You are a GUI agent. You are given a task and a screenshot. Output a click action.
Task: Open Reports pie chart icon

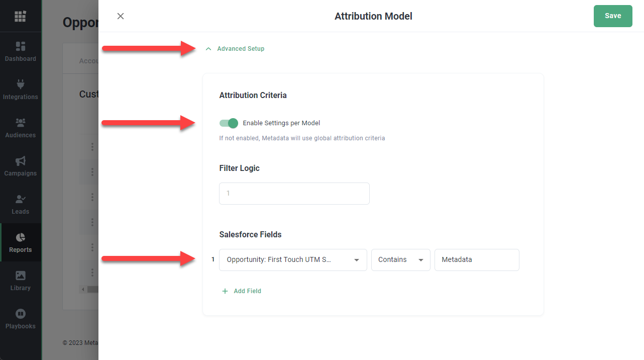[21, 237]
